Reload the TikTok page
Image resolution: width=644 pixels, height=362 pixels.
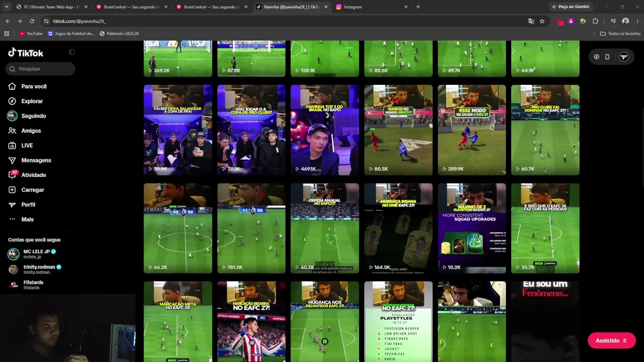point(32,21)
